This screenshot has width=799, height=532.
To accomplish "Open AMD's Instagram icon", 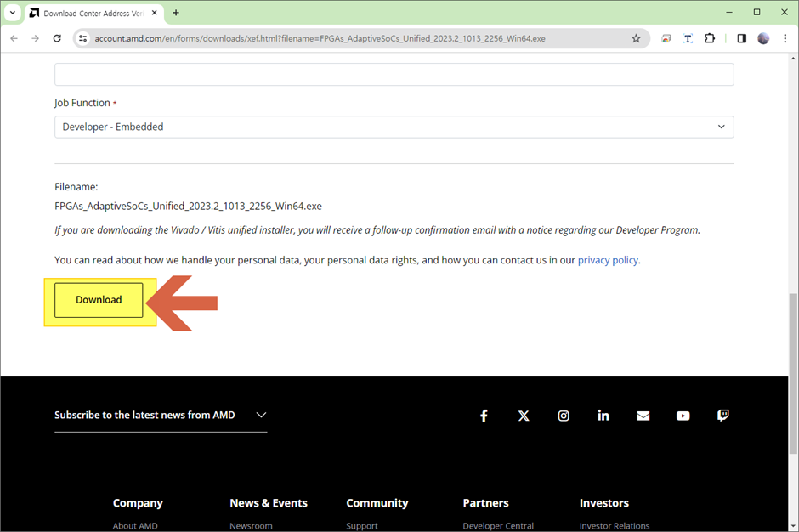I will coord(564,416).
